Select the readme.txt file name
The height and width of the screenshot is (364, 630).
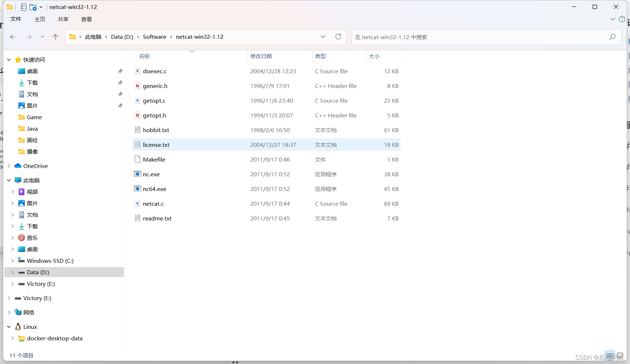coord(157,218)
